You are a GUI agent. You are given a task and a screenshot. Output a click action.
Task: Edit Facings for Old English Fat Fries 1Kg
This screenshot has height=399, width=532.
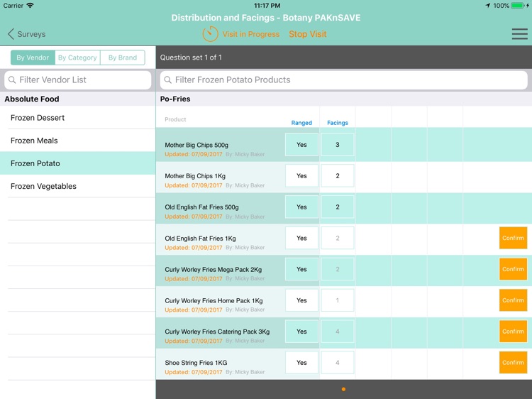pyautogui.click(x=338, y=238)
